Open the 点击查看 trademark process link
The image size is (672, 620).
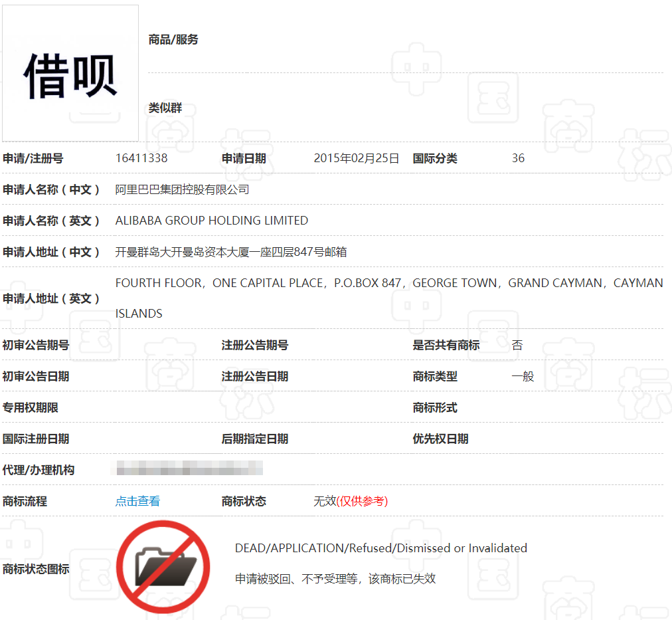click(x=137, y=501)
